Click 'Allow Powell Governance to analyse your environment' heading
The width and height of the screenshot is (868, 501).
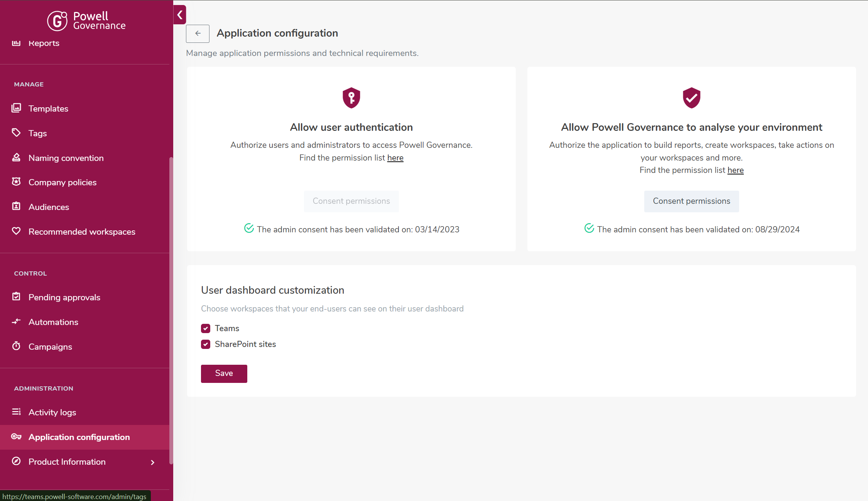click(691, 127)
